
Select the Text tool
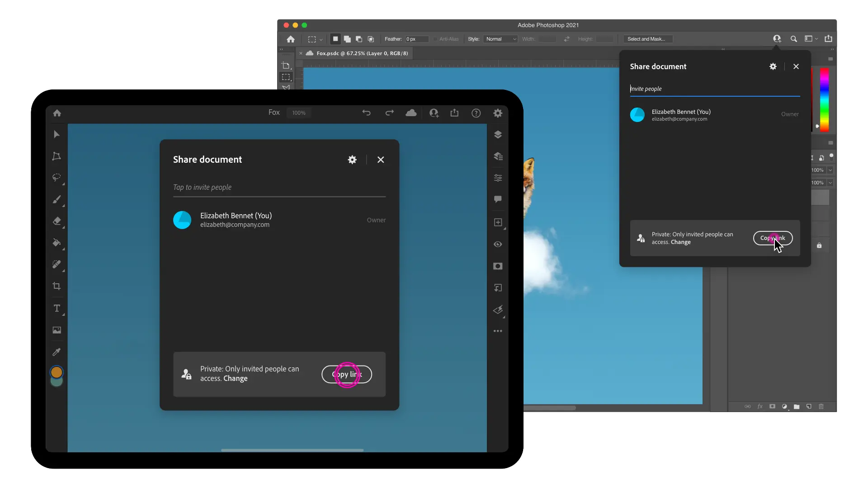point(56,308)
